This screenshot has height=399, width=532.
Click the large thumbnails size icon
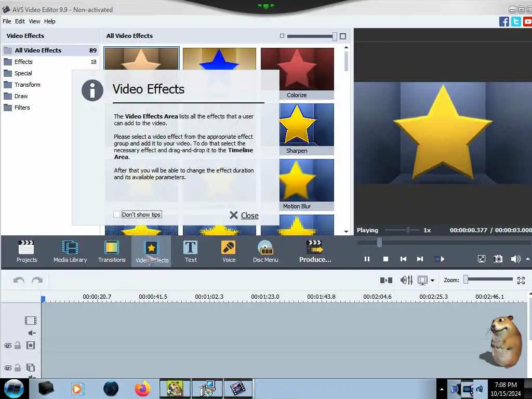click(x=343, y=36)
